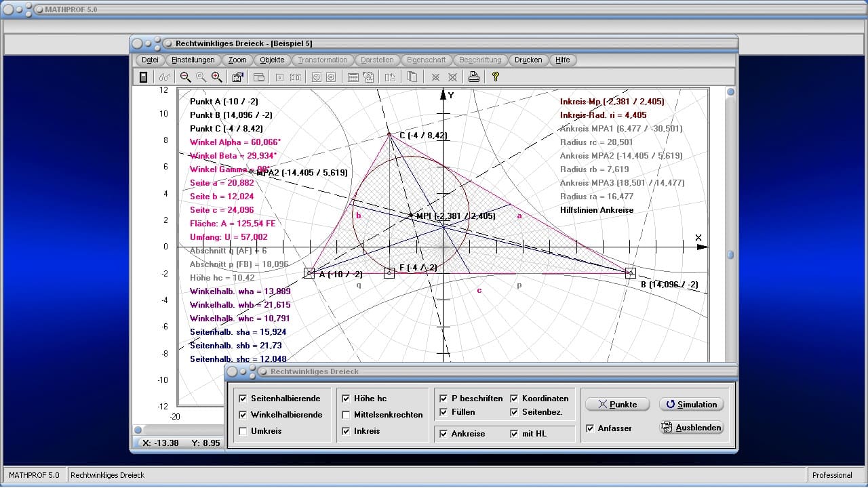Uncheck the Ankreise option

tap(444, 434)
